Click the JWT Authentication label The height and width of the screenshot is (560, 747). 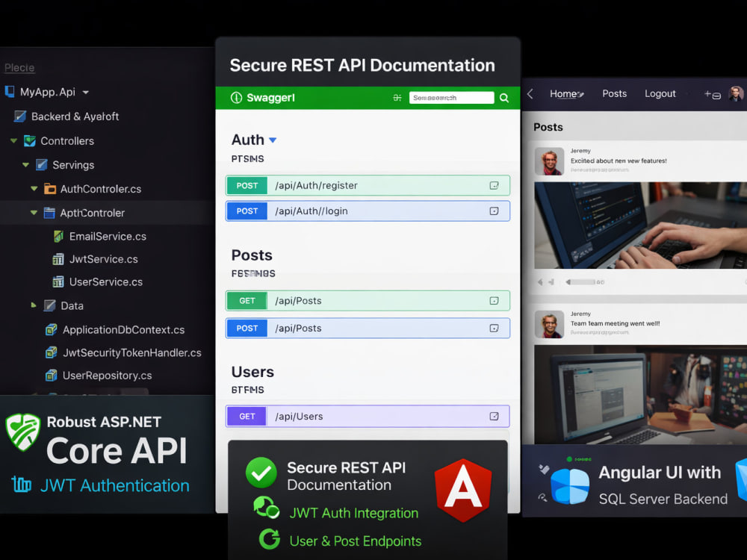click(114, 486)
